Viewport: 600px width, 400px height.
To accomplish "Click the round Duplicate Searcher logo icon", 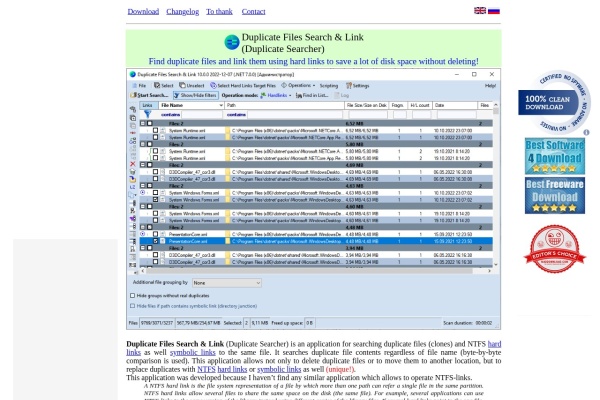I will tap(232, 42).
